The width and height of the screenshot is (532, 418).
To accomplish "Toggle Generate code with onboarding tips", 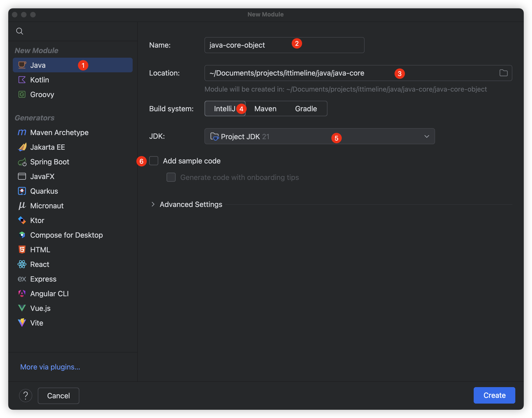I will pyautogui.click(x=171, y=177).
